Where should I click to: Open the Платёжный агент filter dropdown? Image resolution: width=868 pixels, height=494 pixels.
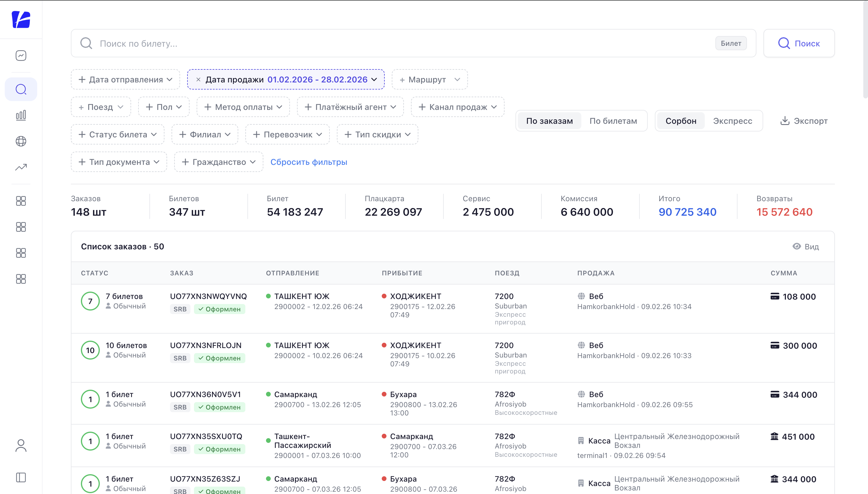(x=350, y=107)
